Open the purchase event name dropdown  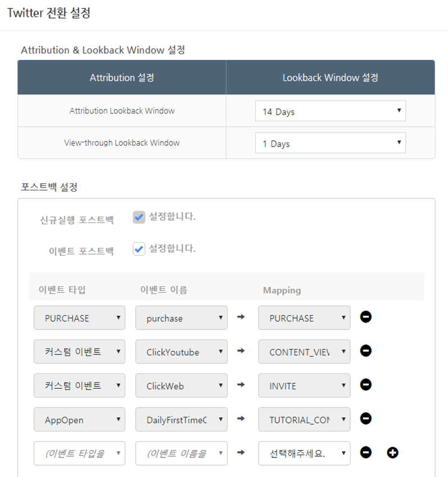(182, 317)
